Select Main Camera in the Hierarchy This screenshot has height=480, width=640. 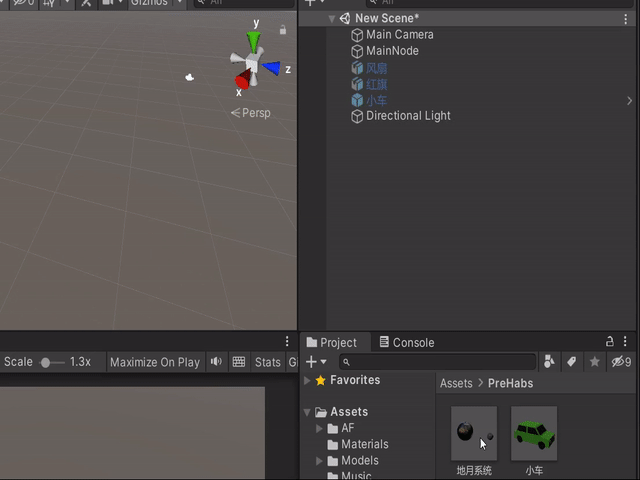[400, 35]
